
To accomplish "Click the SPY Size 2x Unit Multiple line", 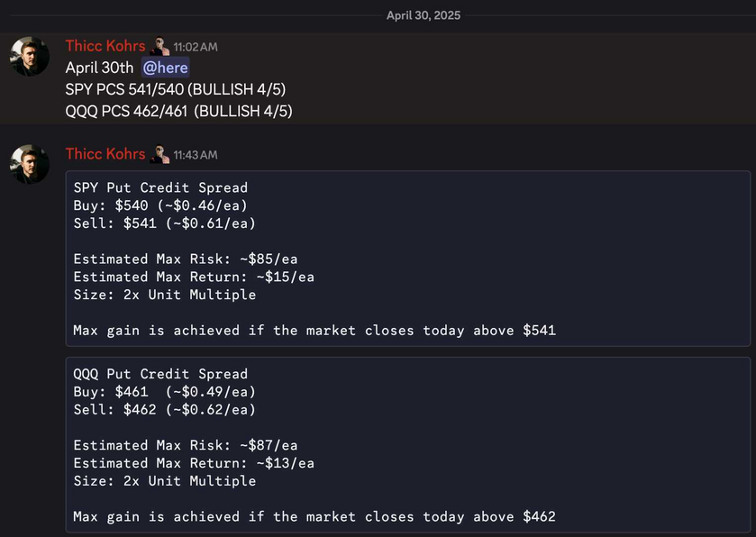I will click(165, 295).
